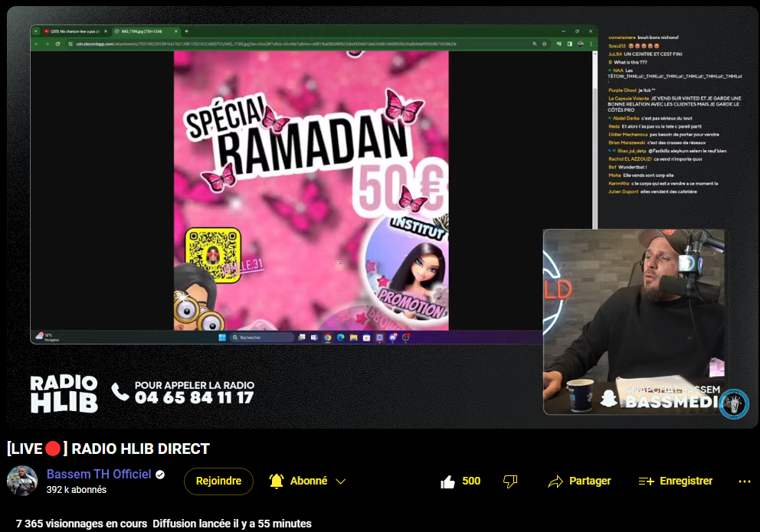Image resolution: width=760 pixels, height=532 pixels.
Task: Go forward in the streamed Chrome browser
Action: (x=47, y=44)
